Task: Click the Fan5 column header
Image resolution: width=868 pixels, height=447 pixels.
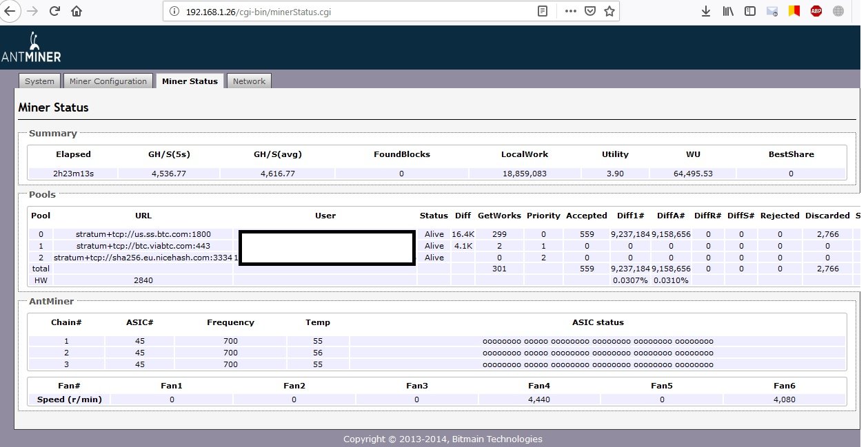Action: pos(661,386)
